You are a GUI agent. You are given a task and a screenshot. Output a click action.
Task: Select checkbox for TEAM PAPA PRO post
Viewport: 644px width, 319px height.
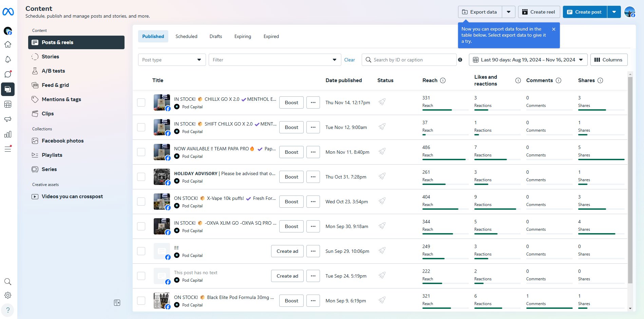[141, 152]
